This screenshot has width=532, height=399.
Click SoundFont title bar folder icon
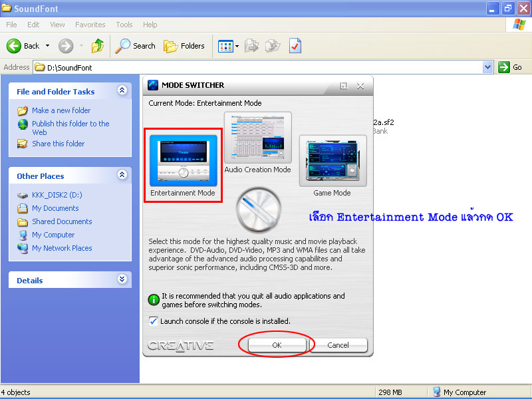pyautogui.click(x=7, y=7)
